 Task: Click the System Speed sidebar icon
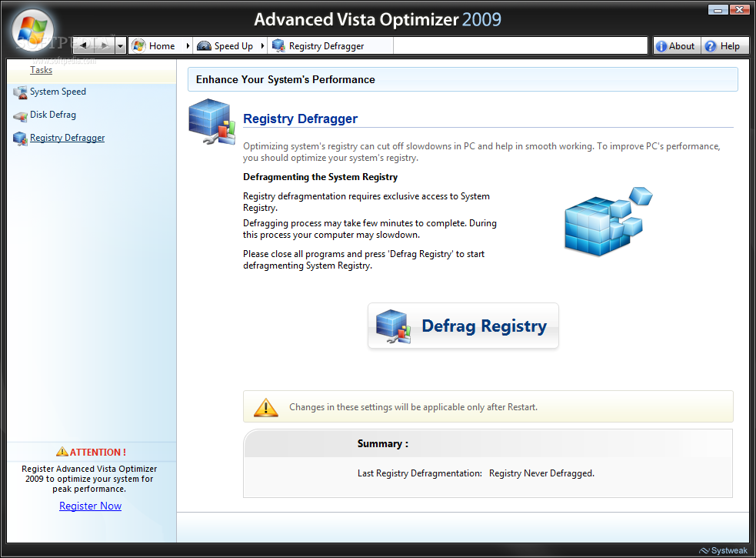20,92
